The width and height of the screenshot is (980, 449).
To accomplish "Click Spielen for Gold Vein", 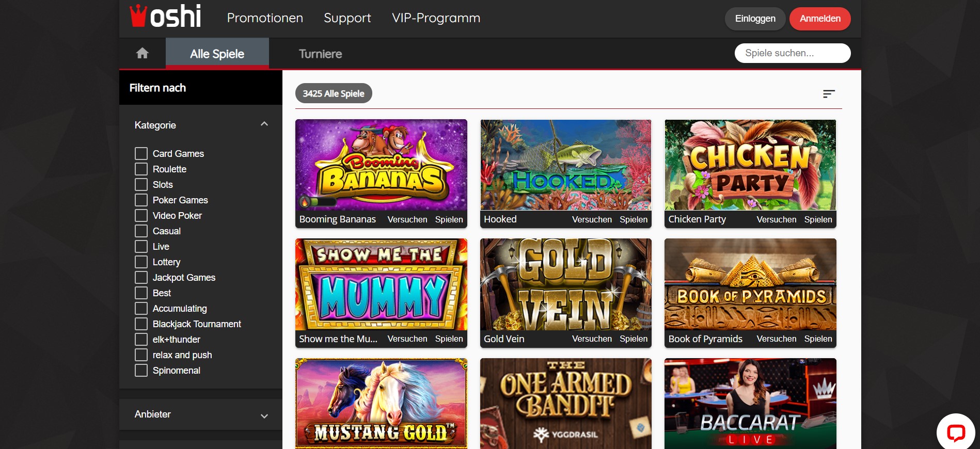I will tap(634, 339).
